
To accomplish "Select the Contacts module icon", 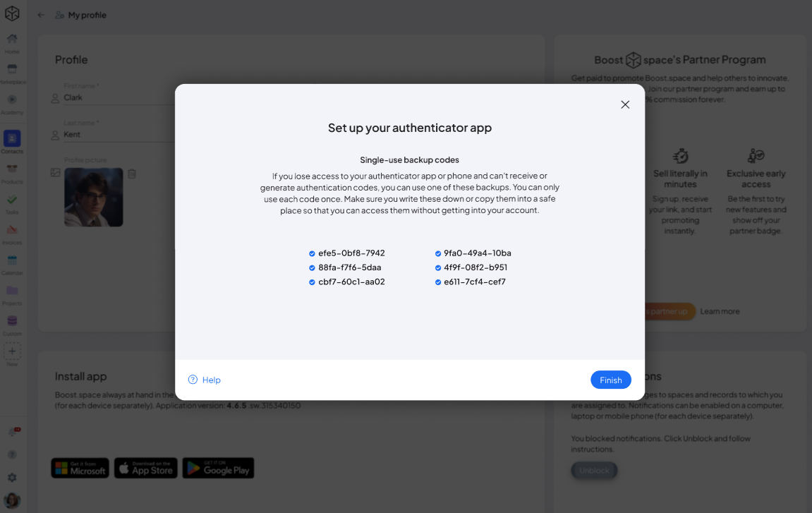I will click(12, 138).
